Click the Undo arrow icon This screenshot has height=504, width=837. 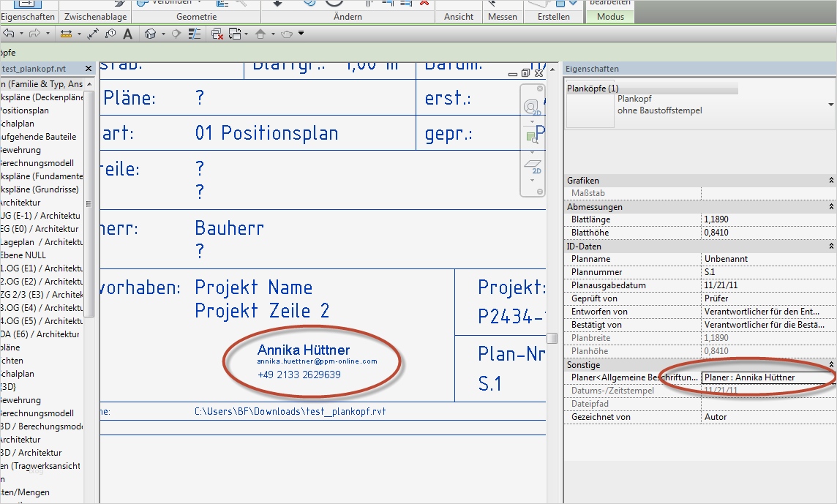pyautogui.click(x=9, y=34)
